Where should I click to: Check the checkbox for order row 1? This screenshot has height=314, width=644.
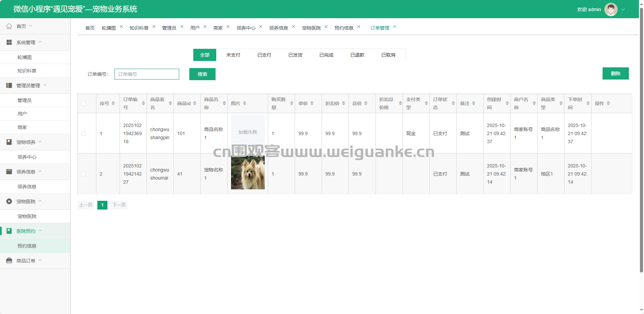click(84, 133)
